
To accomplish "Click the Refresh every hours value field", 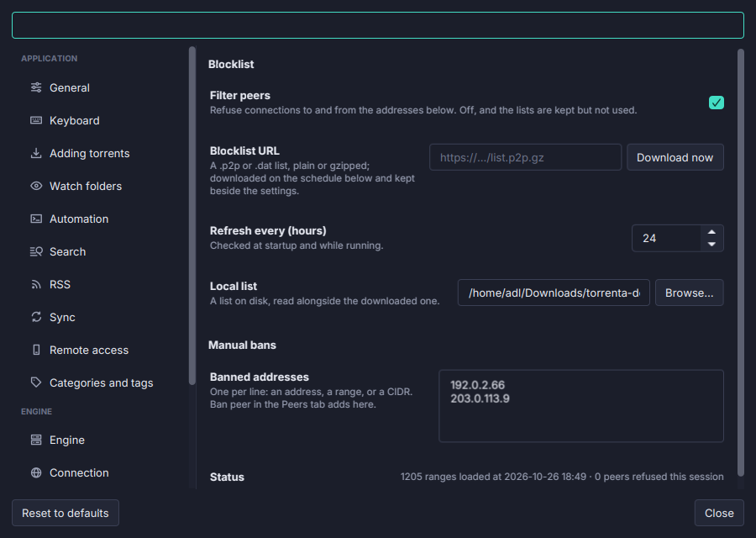I will pos(666,239).
